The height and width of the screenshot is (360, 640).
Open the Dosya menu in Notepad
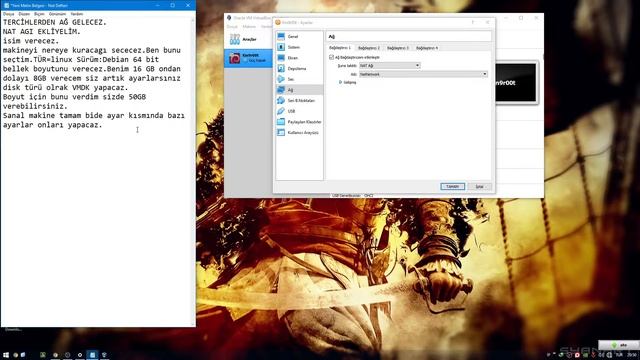(x=9, y=14)
